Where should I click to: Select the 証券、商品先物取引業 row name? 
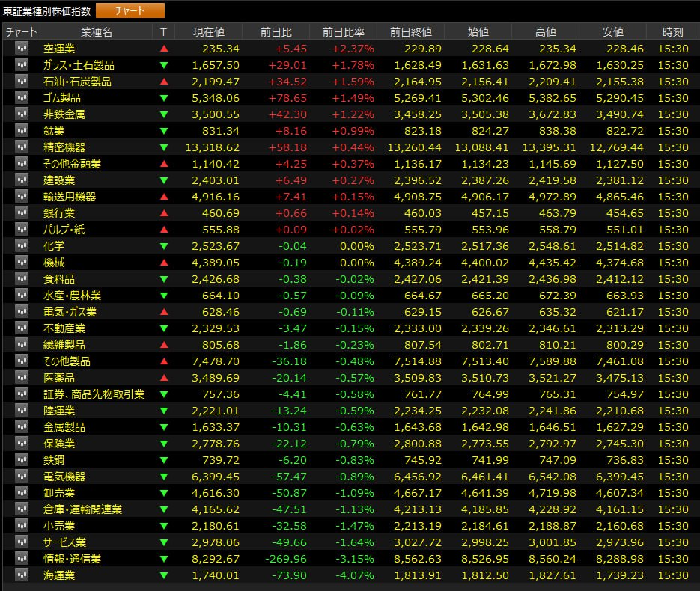click(x=94, y=394)
